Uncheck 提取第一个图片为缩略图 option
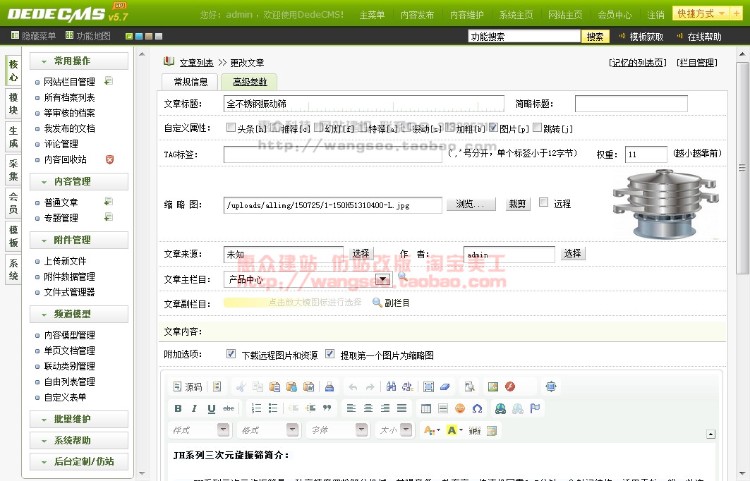The height and width of the screenshot is (481, 750). [x=330, y=354]
